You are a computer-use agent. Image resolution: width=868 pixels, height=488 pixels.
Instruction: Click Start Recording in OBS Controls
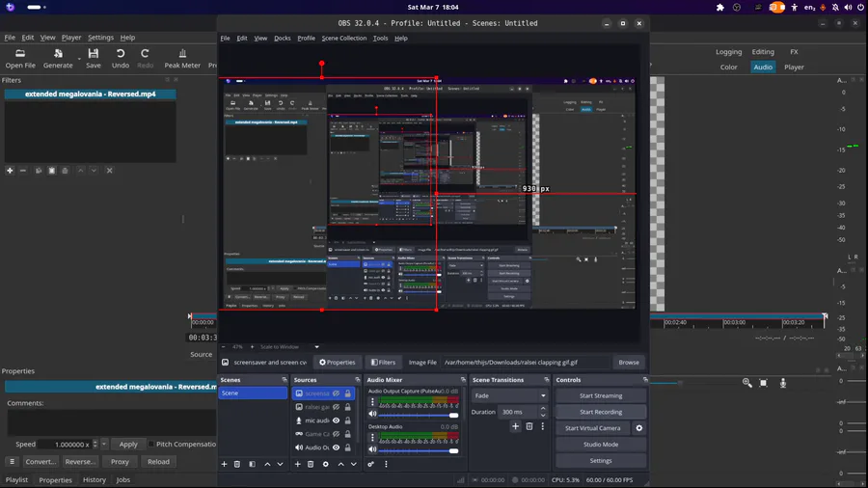click(601, 412)
